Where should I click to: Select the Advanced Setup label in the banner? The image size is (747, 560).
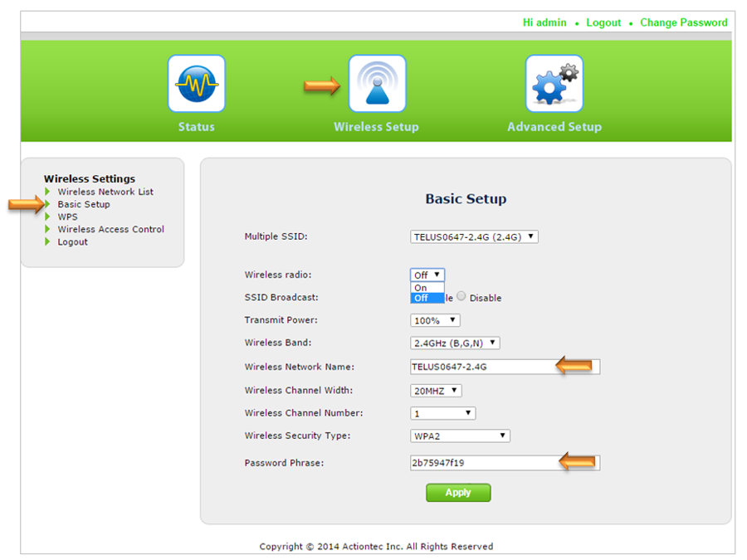(554, 127)
